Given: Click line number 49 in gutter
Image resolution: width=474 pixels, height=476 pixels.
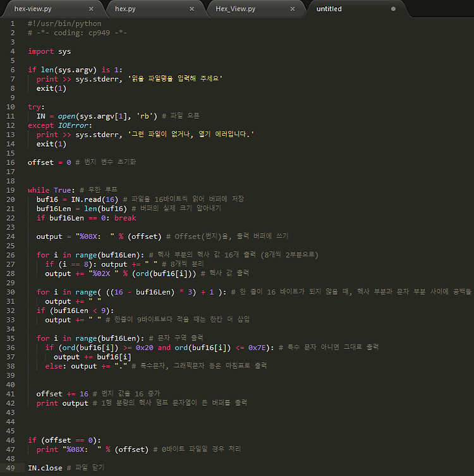Looking at the screenshot, I should [10, 468].
